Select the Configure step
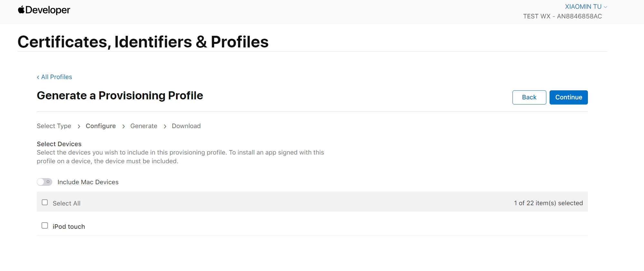Viewport: 644px width, 271px height. tap(101, 126)
